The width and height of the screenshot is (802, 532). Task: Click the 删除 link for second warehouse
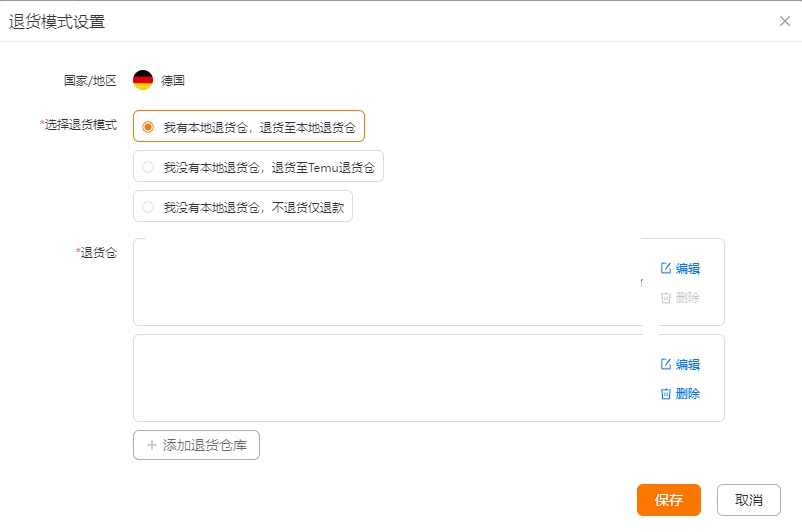point(688,394)
